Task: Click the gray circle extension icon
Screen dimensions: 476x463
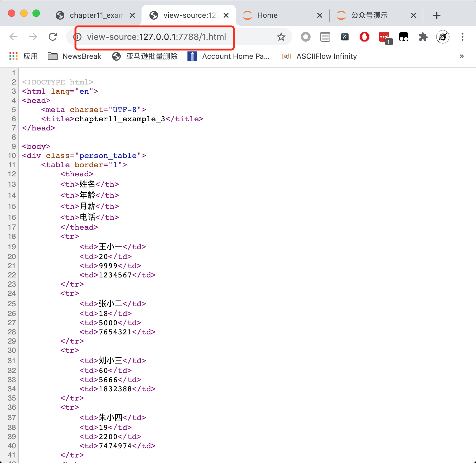Action: pyautogui.click(x=305, y=37)
